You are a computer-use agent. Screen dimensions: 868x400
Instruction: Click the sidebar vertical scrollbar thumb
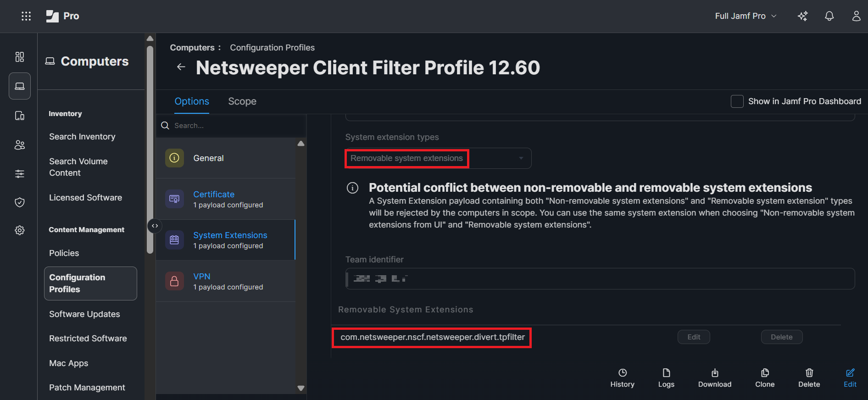point(150,149)
